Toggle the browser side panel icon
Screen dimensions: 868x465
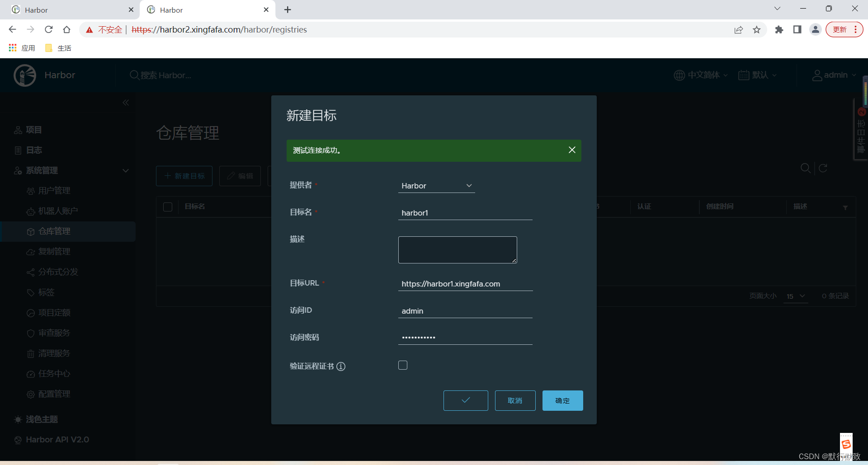coord(797,29)
